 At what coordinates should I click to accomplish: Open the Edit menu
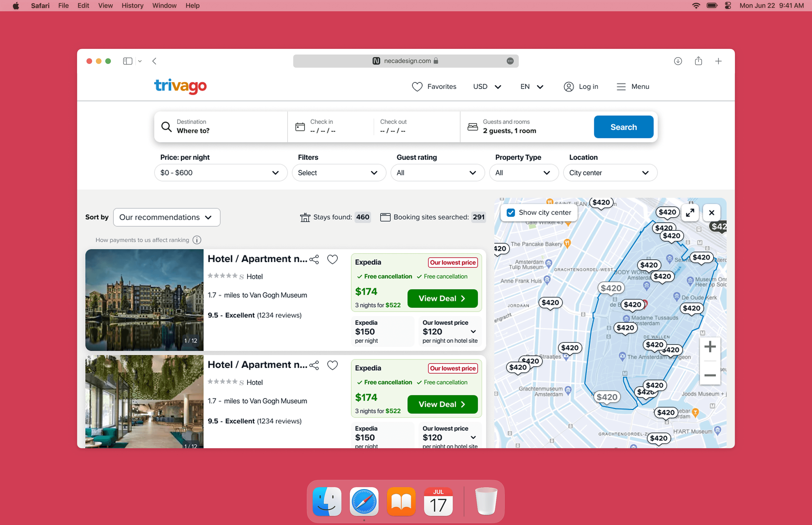(x=83, y=5)
